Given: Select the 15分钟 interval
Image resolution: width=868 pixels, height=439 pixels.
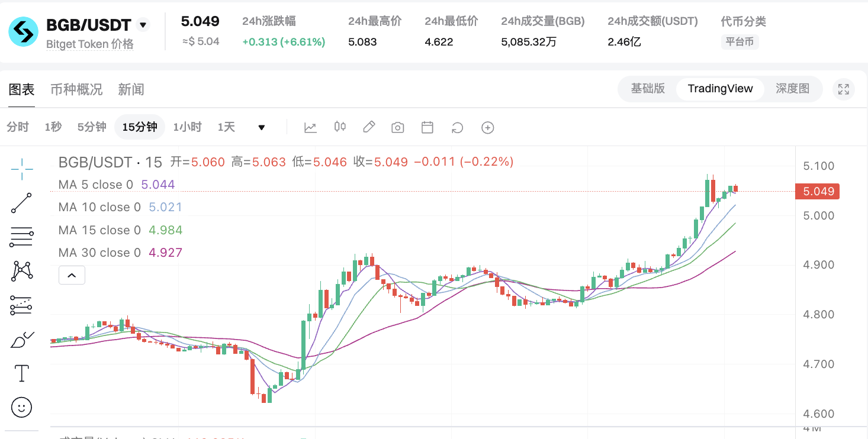Looking at the screenshot, I should [140, 127].
